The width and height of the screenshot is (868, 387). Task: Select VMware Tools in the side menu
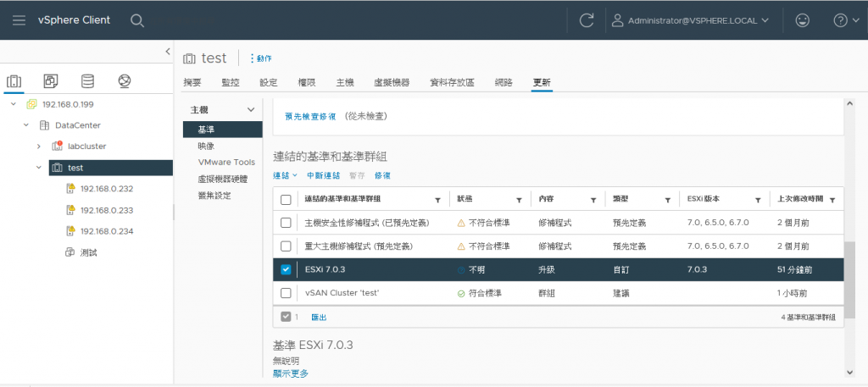pyautogui.click(x=226, y=162)
